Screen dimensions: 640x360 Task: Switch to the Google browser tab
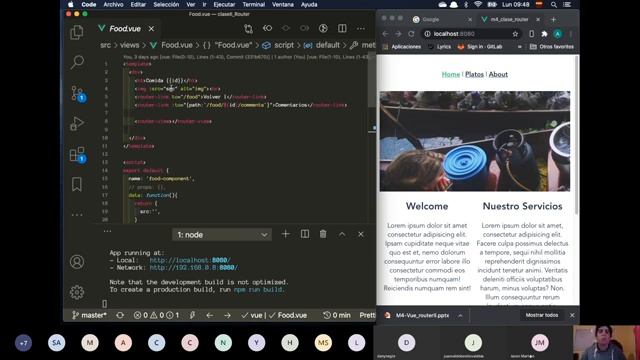(442, 19)
